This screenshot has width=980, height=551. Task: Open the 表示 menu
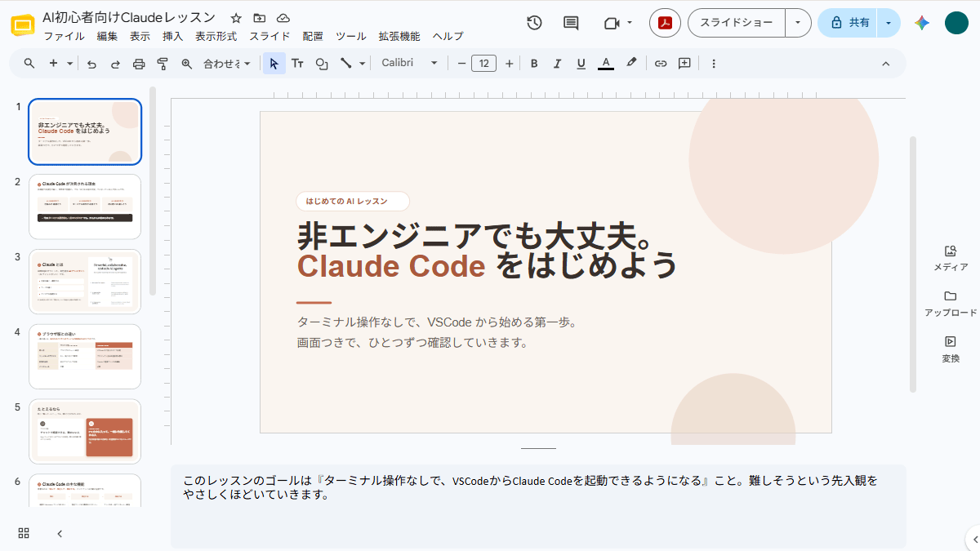tap(140, 36)
